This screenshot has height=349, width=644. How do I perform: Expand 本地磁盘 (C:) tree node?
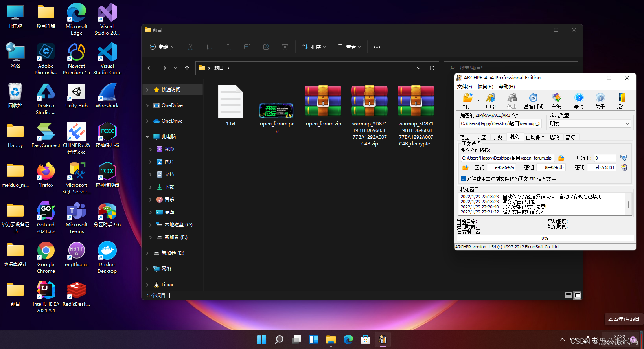pos(151,225)
